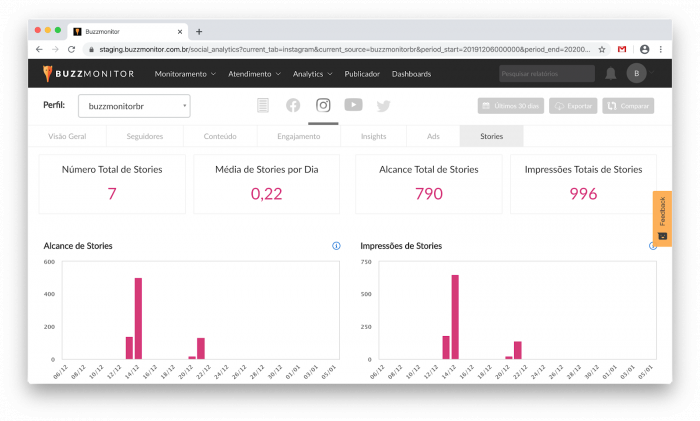Open the Gmail extension icon

click(x=622, y=50)
